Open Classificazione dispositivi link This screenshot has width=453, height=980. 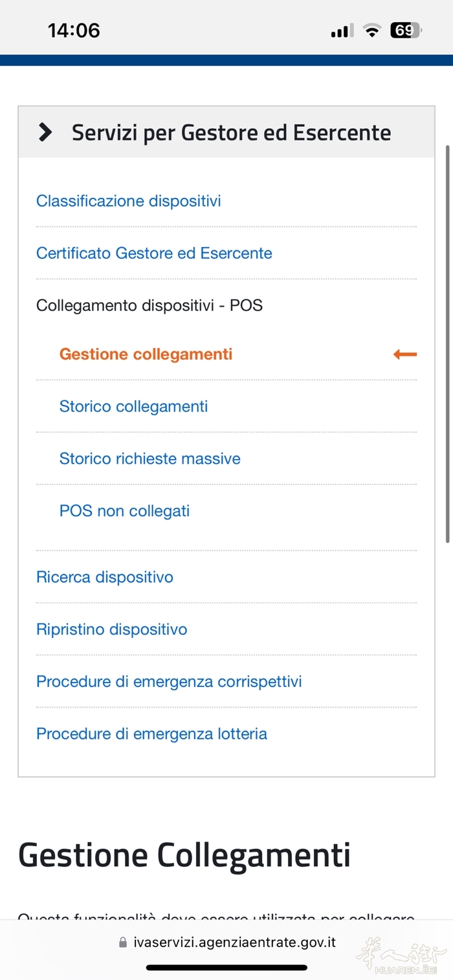[128, 201]
